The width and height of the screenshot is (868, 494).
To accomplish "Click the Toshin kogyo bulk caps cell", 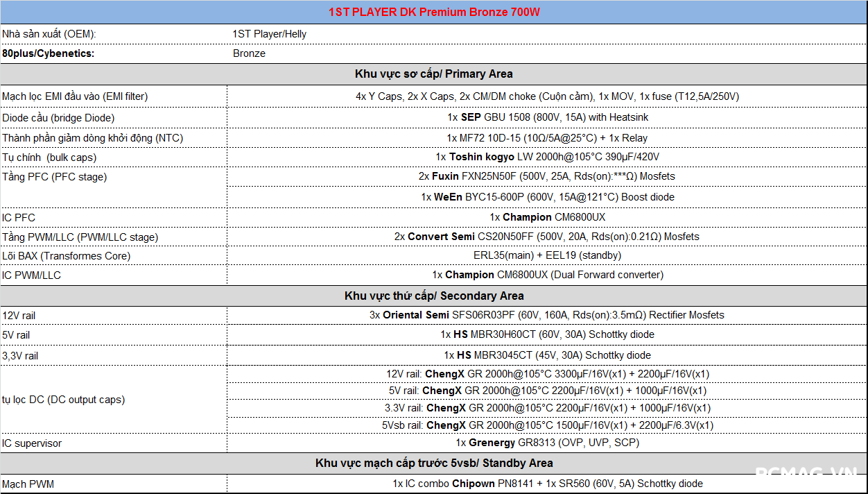I will pyautogui.click(x=547, y=157).
